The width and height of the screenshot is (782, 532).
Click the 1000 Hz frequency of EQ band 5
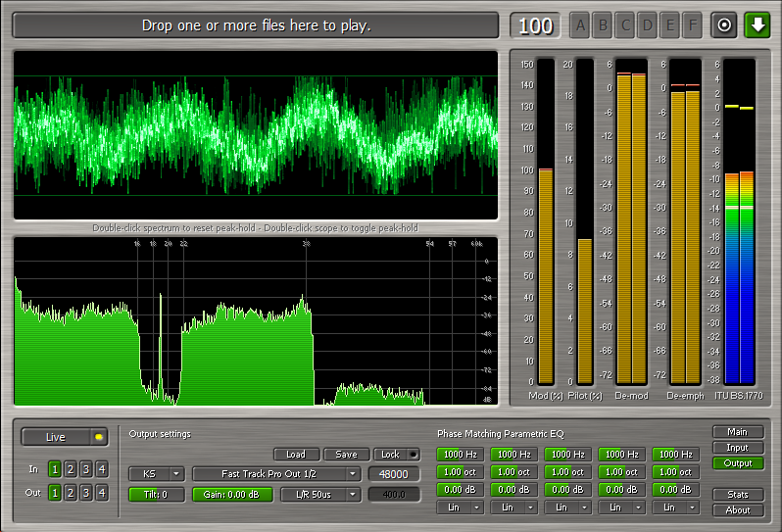coord(675,455)
